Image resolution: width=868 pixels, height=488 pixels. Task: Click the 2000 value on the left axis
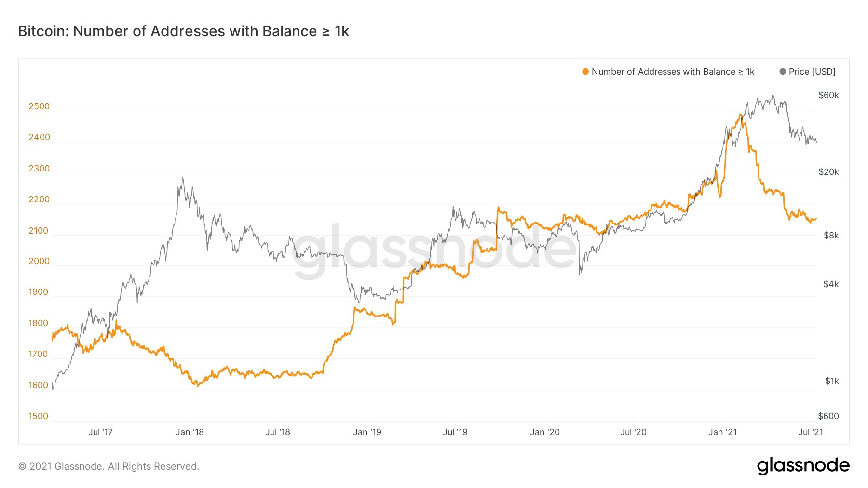tap(39, 261)
